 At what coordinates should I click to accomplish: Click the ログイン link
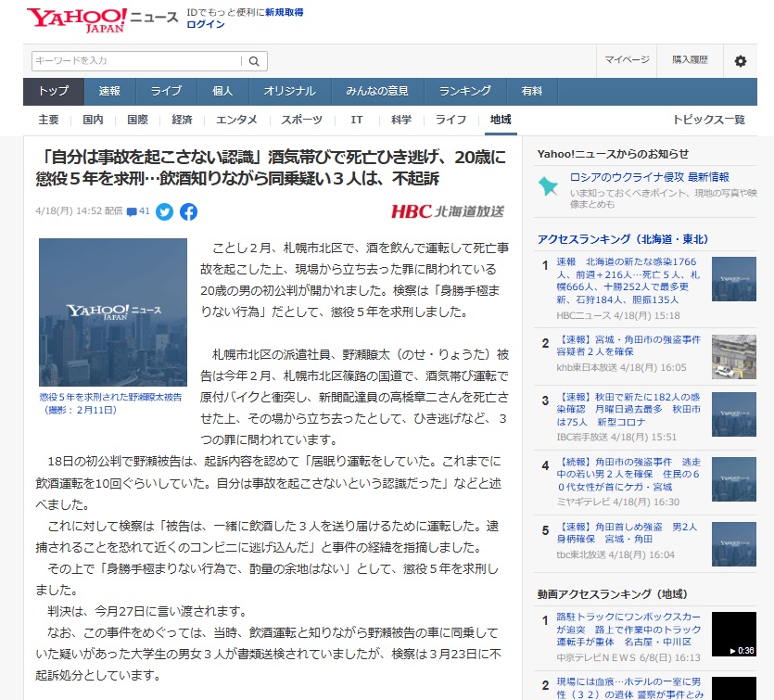point(206,24)
